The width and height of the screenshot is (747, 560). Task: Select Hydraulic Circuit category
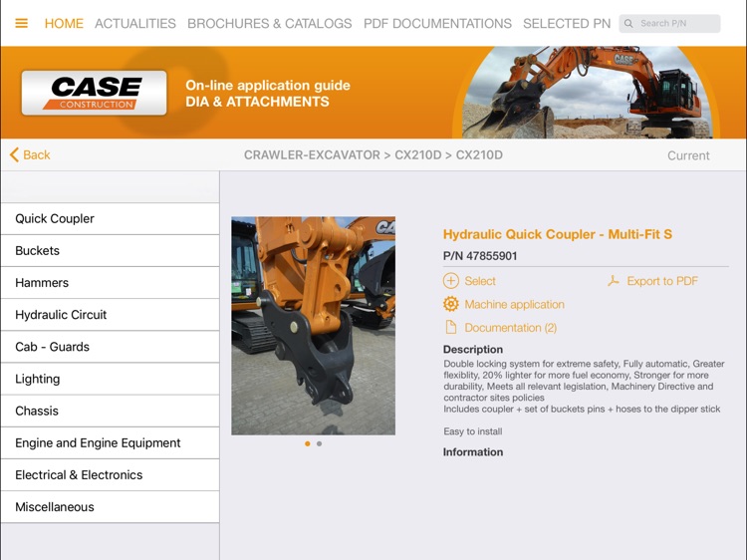(x=110, y=315)
